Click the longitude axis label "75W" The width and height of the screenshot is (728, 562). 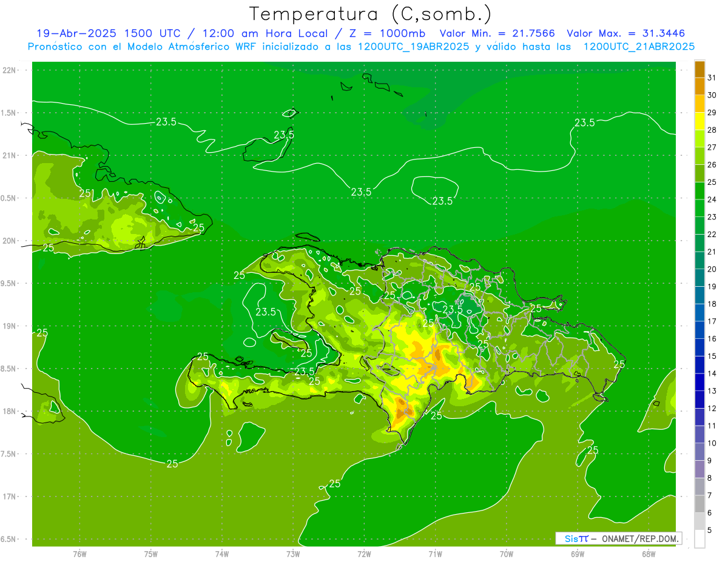(x=151, y=554)
